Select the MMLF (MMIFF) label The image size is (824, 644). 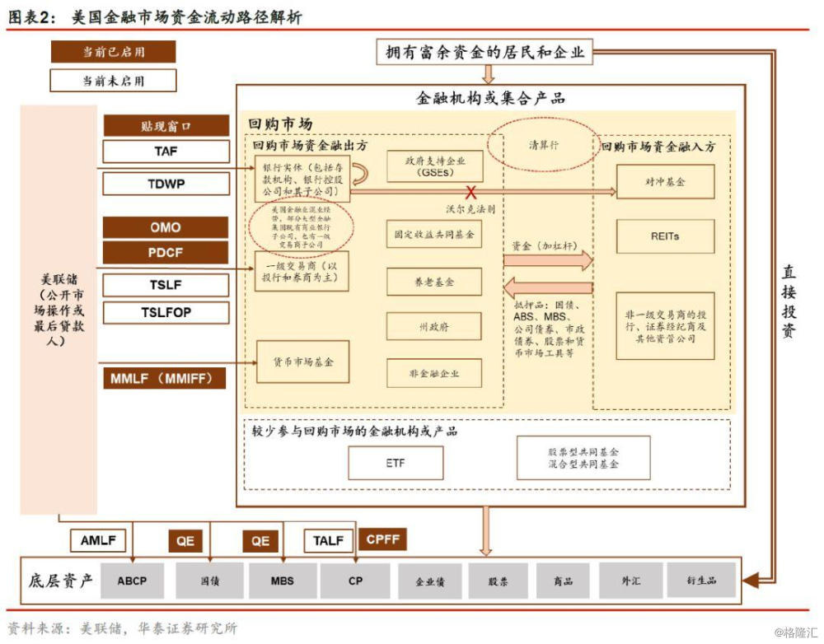(x=165, y=378)
